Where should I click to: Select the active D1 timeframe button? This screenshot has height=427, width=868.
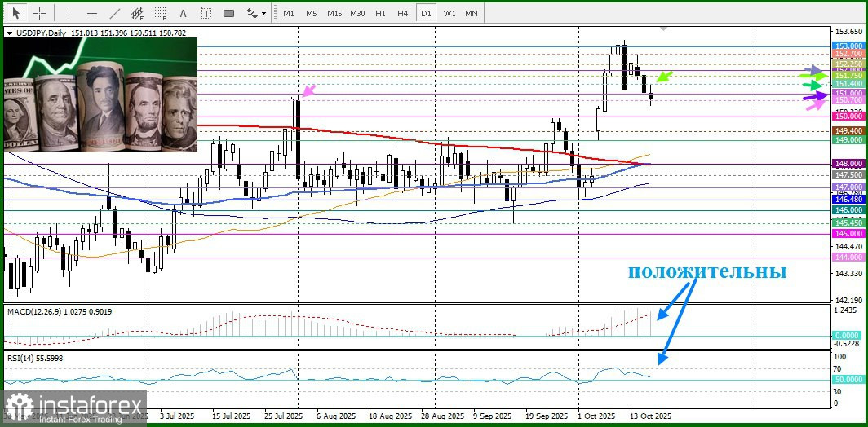426,13
